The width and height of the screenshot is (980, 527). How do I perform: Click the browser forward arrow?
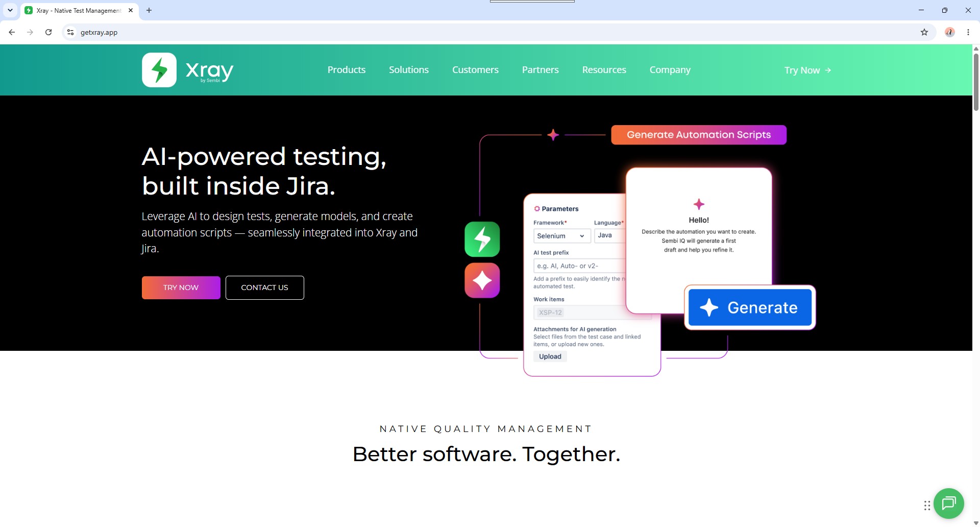click(30, 32)
